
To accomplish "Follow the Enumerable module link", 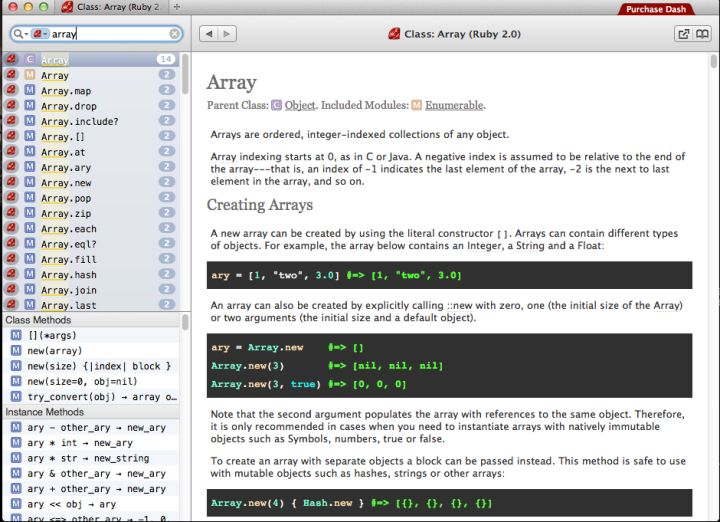I will click(x=454, y=105).
